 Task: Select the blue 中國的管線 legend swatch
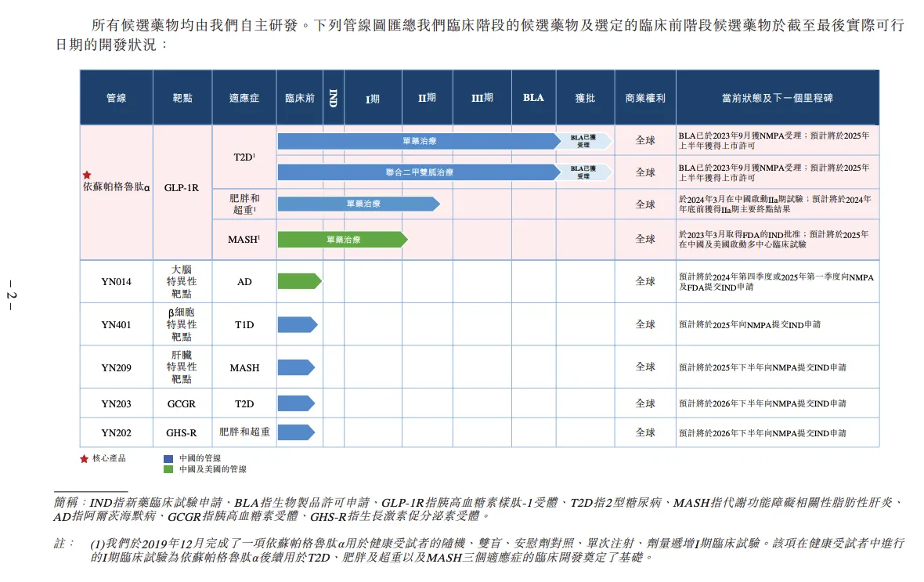pyautogui.click(x=168, y=458)
